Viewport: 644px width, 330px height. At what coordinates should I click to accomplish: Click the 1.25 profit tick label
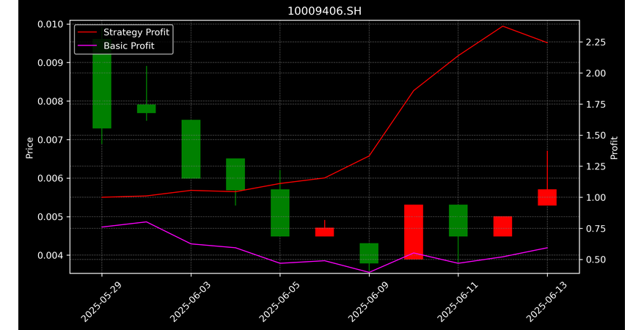tap(595, 166)
